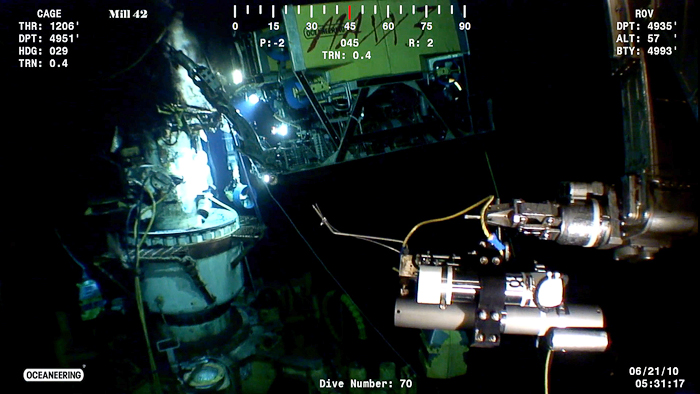Click cage turns reading 'TRN: 0.4'
The image size is (700, 394).
coord(43,64)
